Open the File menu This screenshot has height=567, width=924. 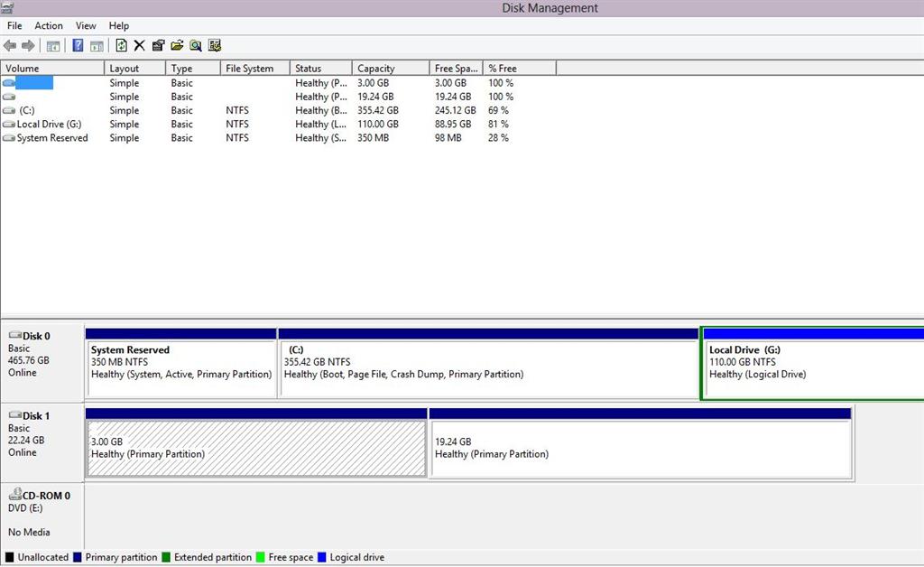tap(14, 25)
